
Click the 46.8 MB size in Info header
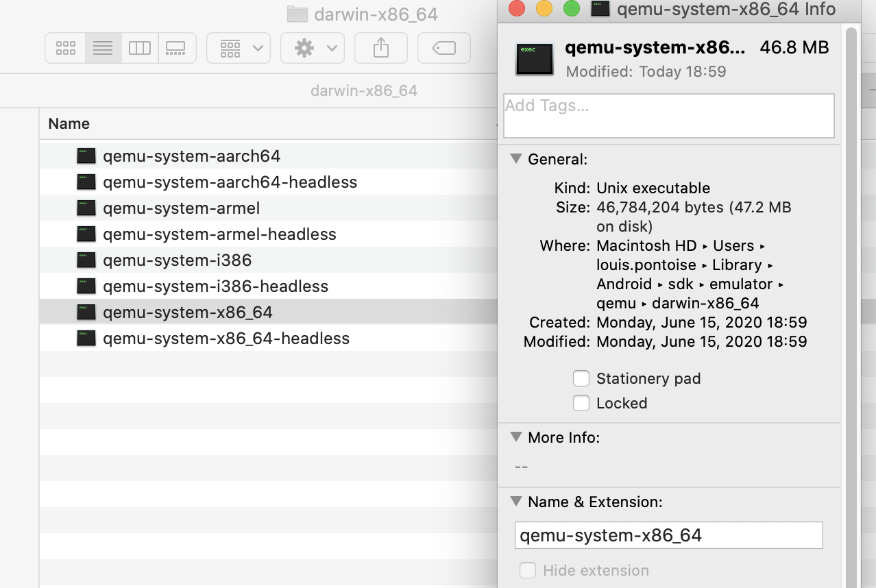click(794, 48)
